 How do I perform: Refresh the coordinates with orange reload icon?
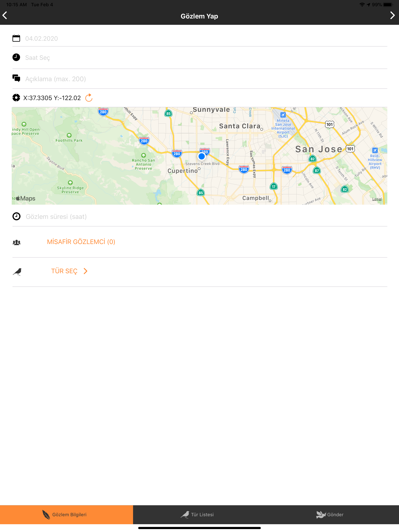(89, 98)
